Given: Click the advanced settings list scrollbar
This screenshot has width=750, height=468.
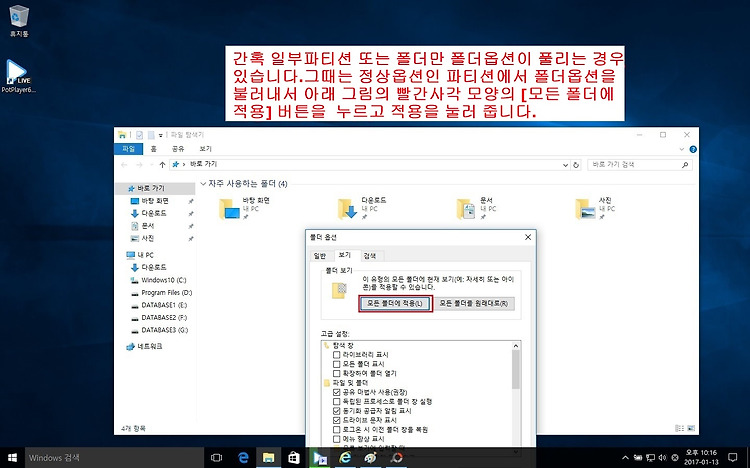Looking at the screenshot, I should (x=516, y=369).
